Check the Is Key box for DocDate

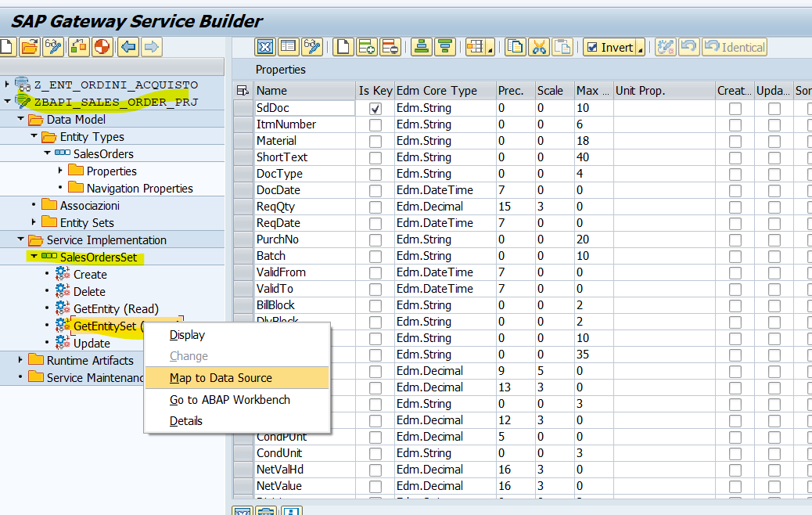point(375,191)
